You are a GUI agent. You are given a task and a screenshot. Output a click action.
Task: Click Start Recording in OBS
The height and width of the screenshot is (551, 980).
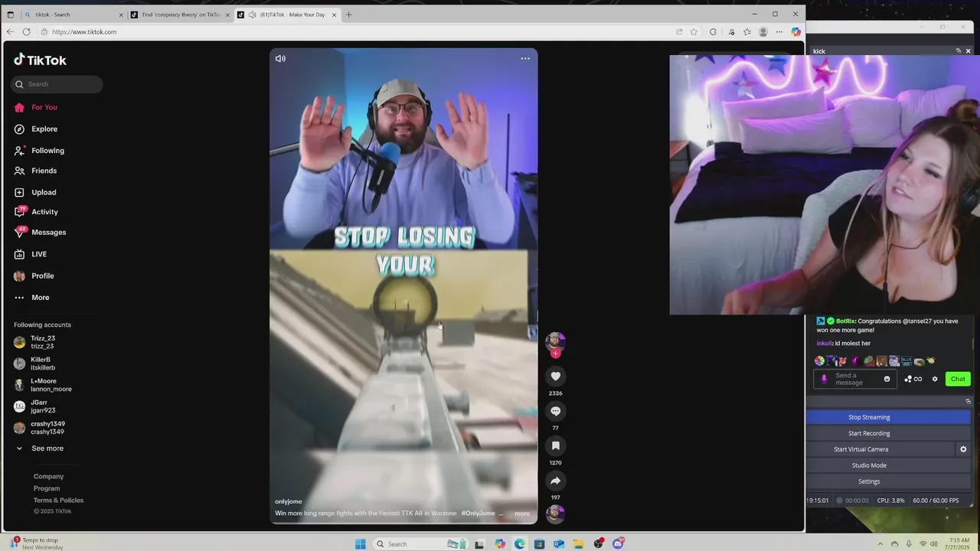(869, 433)
